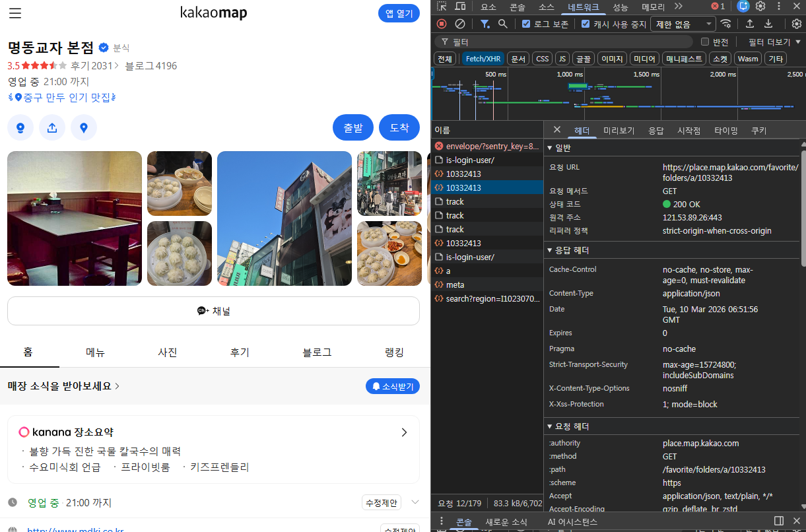Toggle the network filter funnel icon
This screenshot has width=806, height=532.
click(485, 24)
